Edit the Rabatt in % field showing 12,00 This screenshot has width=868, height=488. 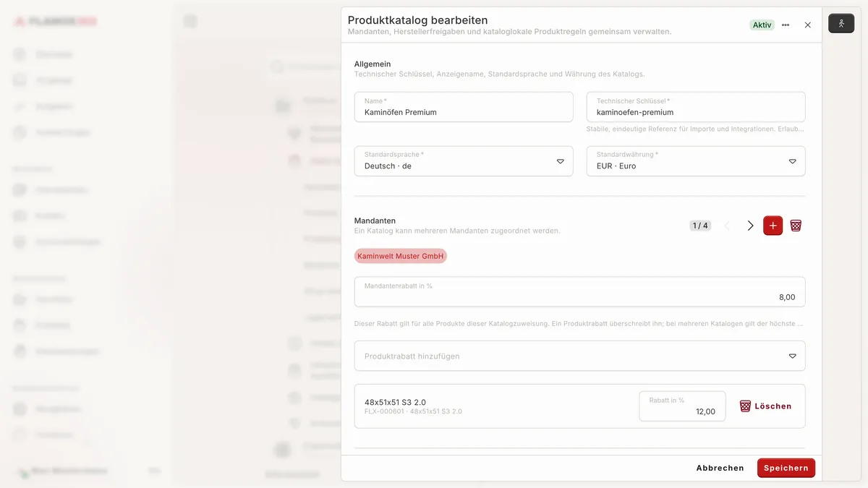[x=682, y=406]
